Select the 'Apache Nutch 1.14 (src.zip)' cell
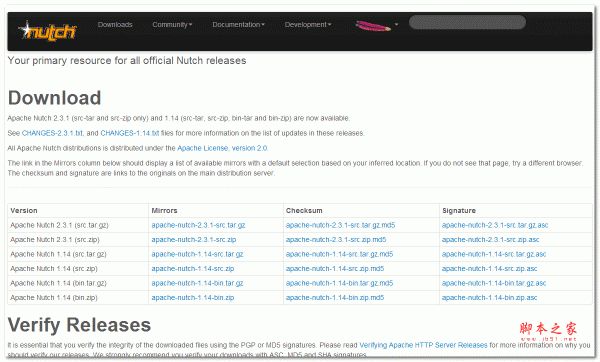This screenshot has height=362, width=600. pos(78,269)
